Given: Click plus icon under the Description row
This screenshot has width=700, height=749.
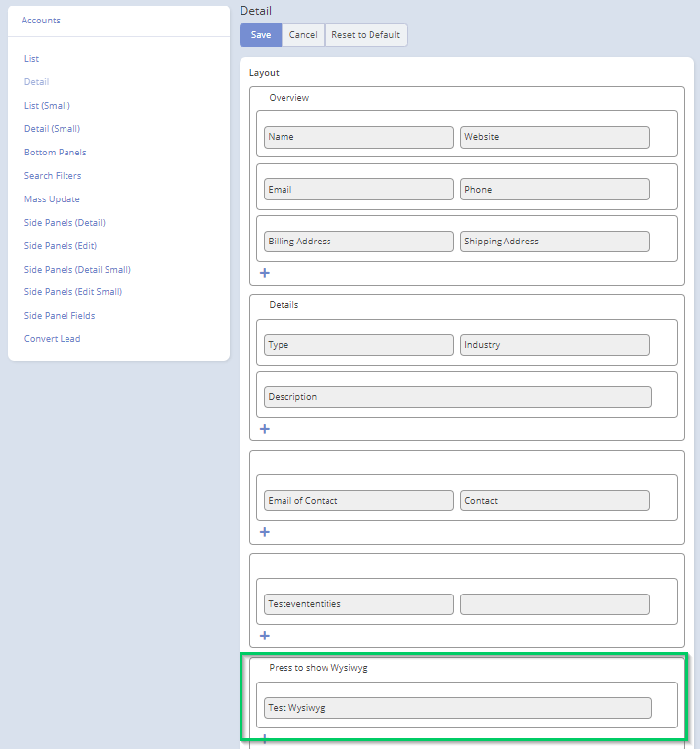Looking at the screenshot, I should pyautogui.click(x=265, y=429).
